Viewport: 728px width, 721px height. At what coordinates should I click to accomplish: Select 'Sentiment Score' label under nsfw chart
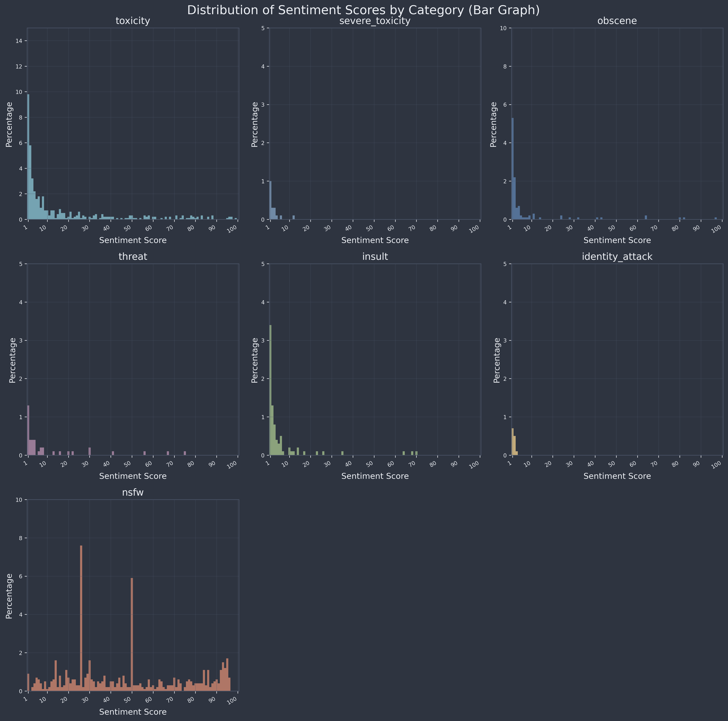point(133,712)
